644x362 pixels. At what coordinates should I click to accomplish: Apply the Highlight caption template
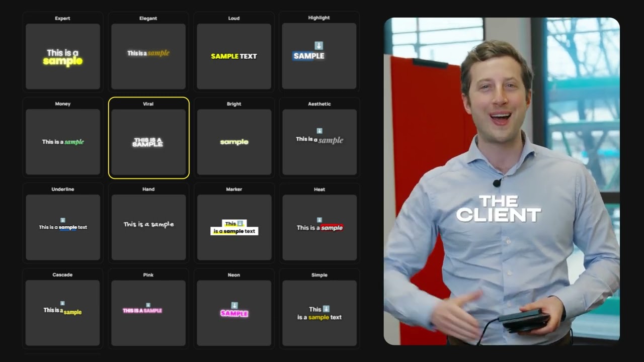point(319,52)
